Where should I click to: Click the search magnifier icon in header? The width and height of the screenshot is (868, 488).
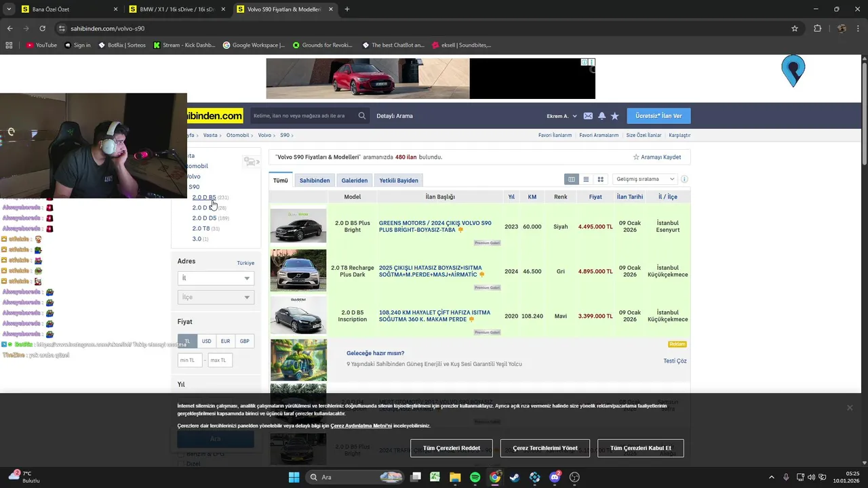pyautogui.click(x=362, y=116)
